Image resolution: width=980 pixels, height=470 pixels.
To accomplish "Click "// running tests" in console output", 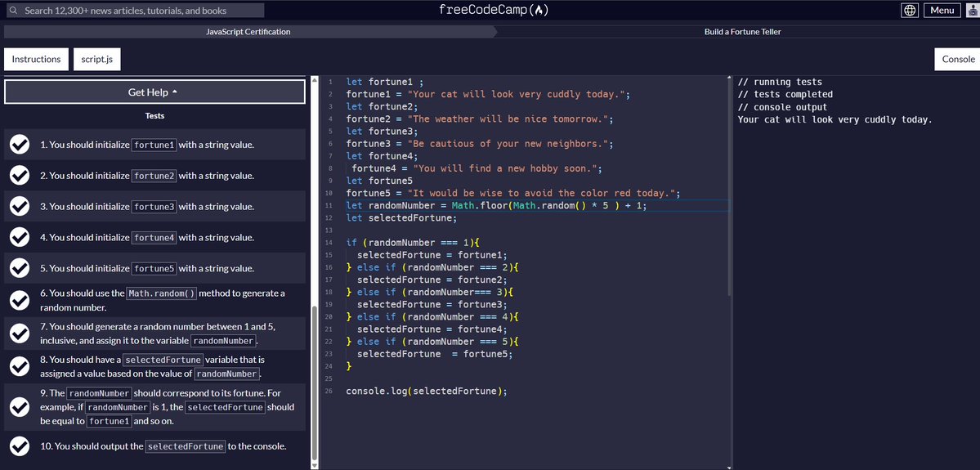I will click(780, 82).
